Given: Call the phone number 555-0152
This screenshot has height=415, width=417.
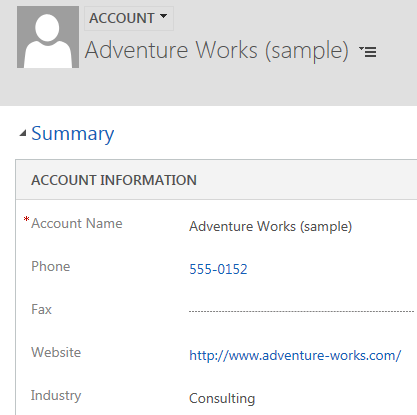Looking at the screenshot, I should tap(218, 269).
